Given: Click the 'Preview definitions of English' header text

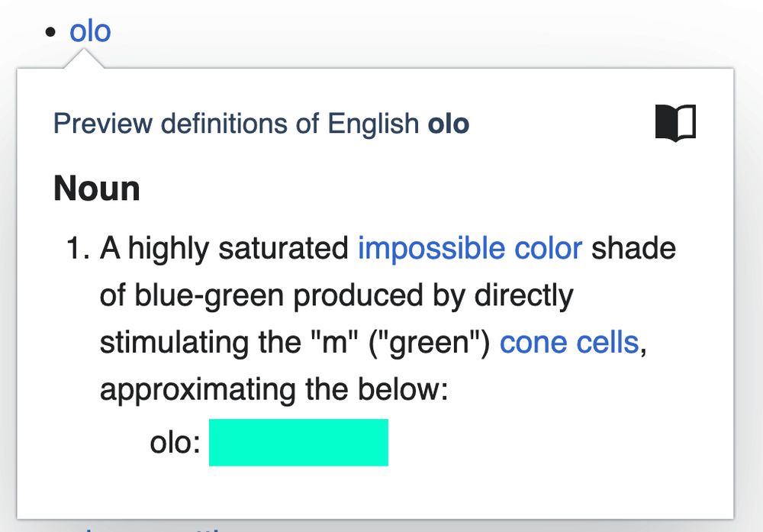Looking at the screenshot, I should (x=236, y=124).
